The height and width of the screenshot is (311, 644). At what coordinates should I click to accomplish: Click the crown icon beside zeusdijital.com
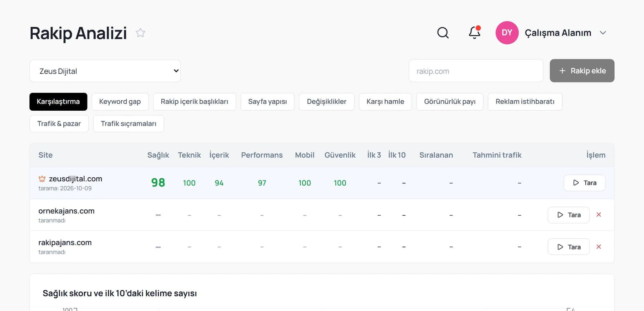pos(42,178)
